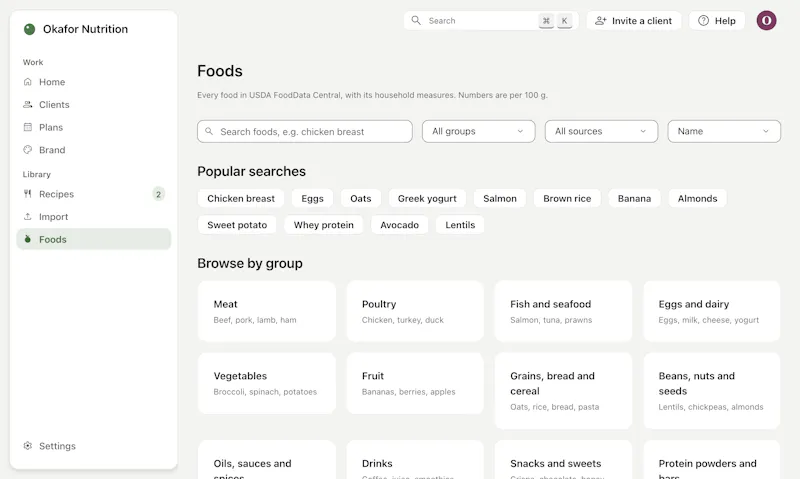
Task: Select the Greek yogurt search chip
Action: pyautogui.click(x=427, y=198)
